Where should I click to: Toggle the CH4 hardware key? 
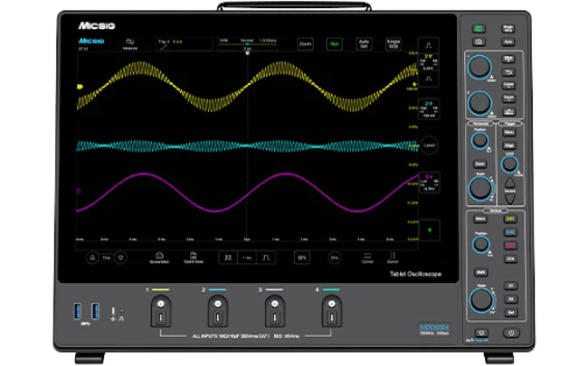click(510, 258)
